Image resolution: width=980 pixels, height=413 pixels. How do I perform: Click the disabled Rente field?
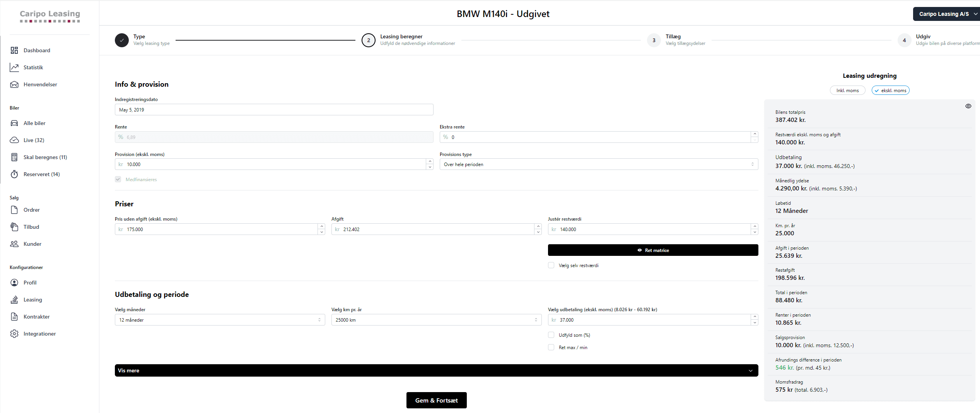click(274, 137)
